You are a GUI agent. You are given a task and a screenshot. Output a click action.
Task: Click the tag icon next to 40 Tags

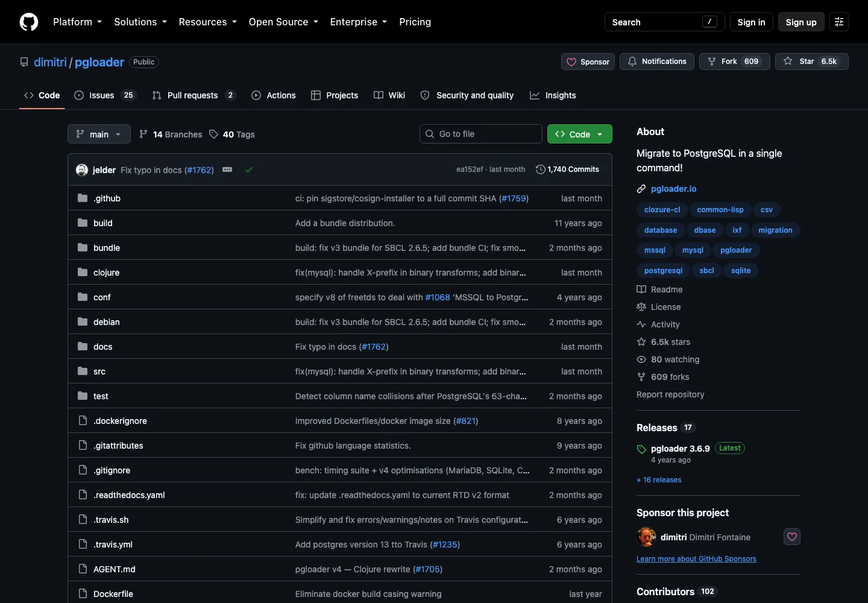(213, 134)
